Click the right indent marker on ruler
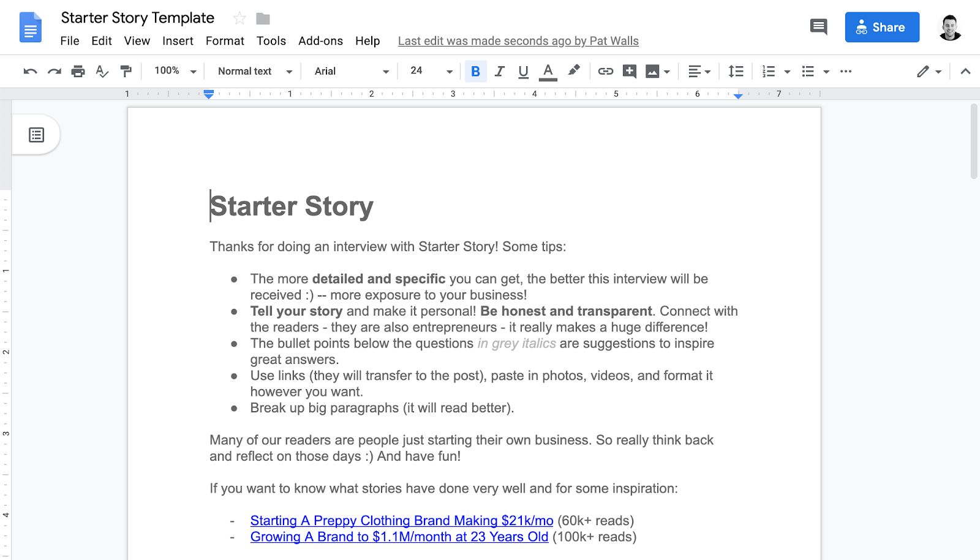This screenshot has width=980, height=560. click(x=738, y=96)
